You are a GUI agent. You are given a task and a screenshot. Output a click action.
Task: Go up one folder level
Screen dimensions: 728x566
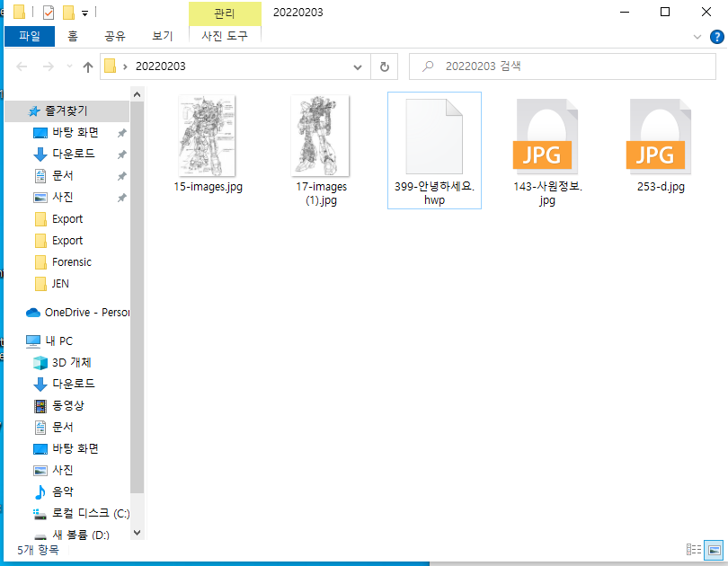(x=88, y=66)
